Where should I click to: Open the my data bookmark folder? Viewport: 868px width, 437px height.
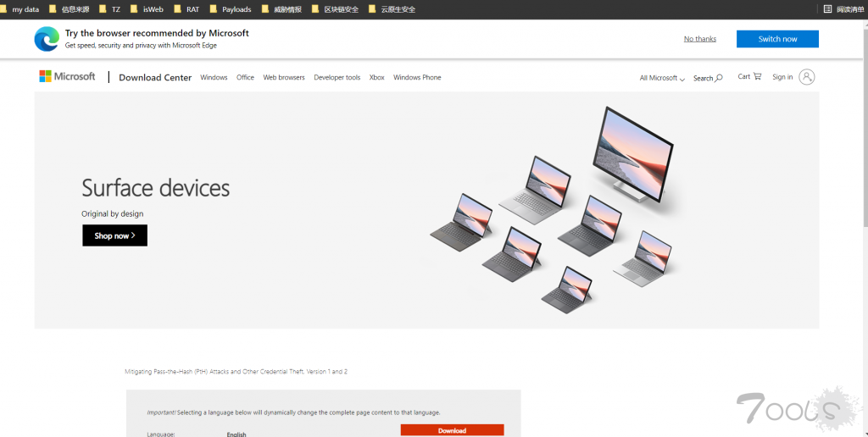[x=20, y=9]
